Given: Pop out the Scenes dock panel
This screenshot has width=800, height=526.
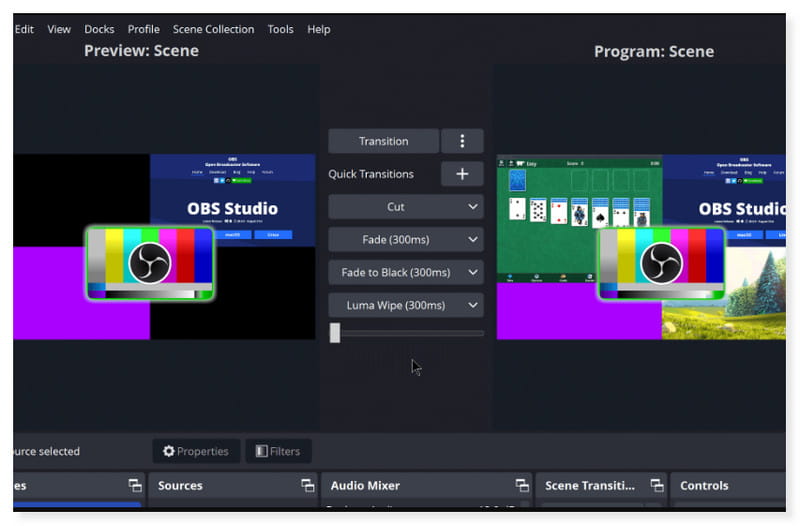Looking at the screenshot, I should click(x=135, y=486).
